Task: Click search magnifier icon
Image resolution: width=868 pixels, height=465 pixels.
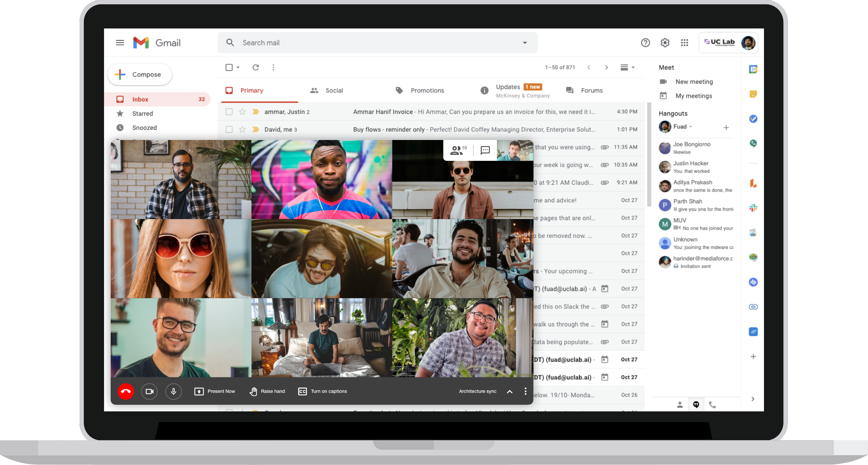Action: point(230,43)
